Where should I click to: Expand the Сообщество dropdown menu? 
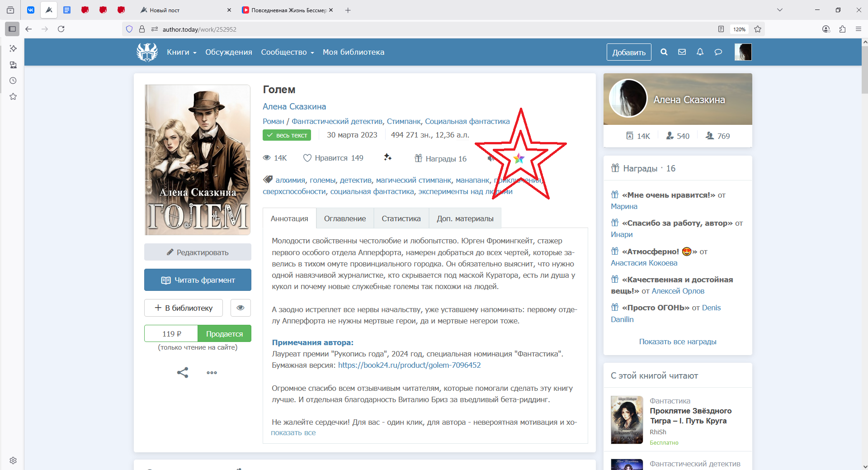click(x=287, y=52)
